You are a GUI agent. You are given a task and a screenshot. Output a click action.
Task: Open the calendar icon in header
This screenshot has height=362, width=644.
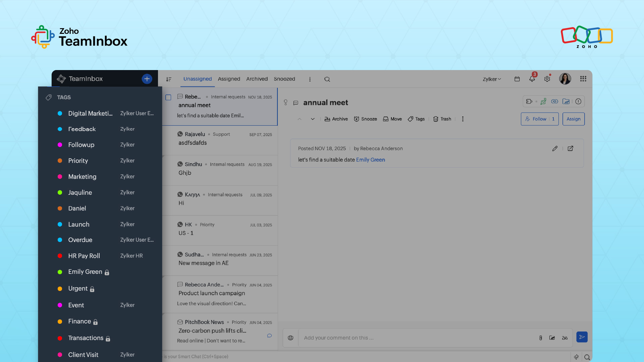(x=517, y=79)
